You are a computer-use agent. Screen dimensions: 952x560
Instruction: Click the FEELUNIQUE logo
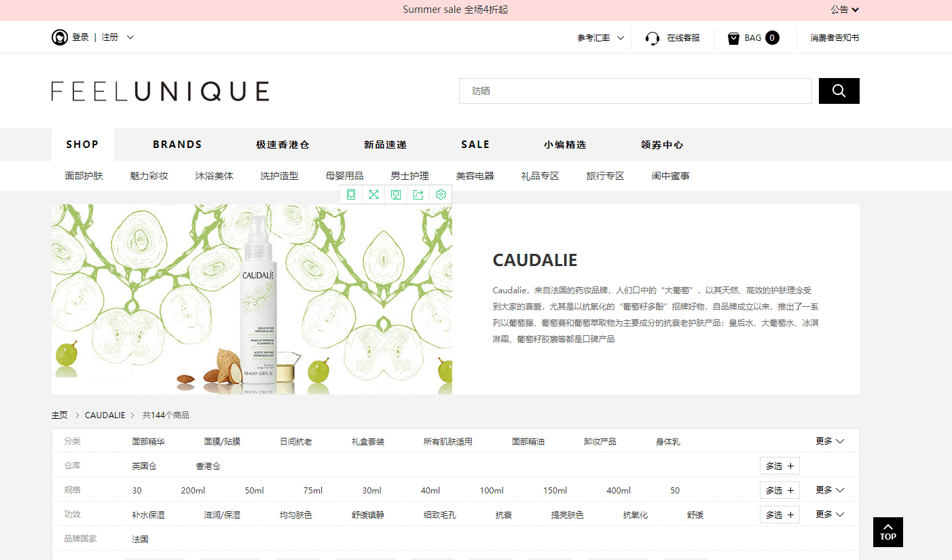point(160,91)
